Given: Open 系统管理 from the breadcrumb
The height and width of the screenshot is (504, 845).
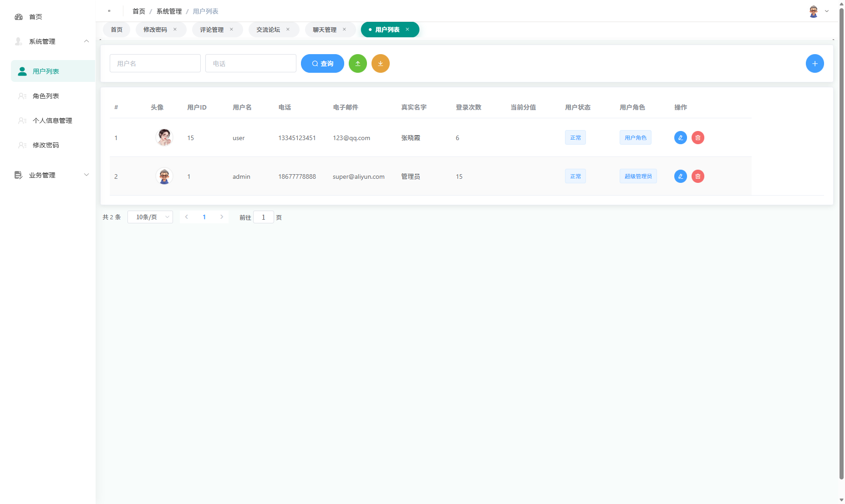Looking at the screenshot, I should [168, 11].
